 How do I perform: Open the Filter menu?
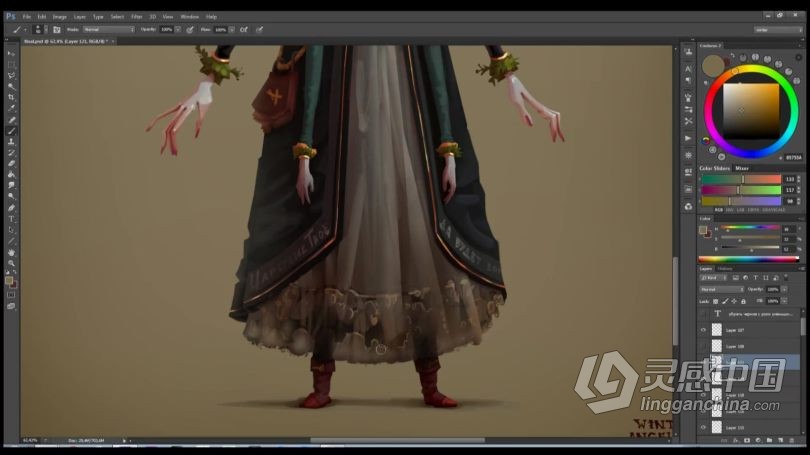pyautogui.click(x=136, y=17)
